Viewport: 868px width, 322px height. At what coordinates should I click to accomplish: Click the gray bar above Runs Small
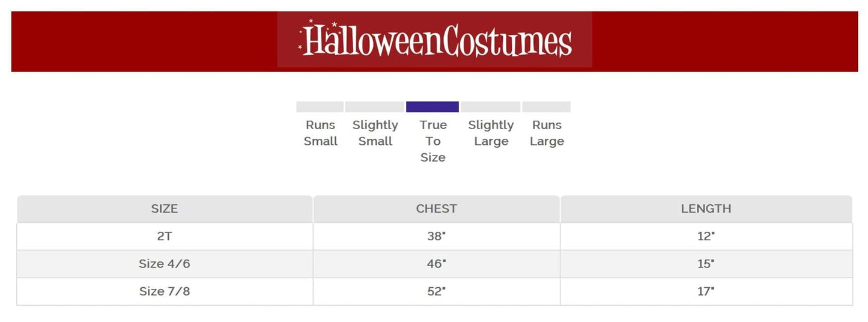pos(320,107)
